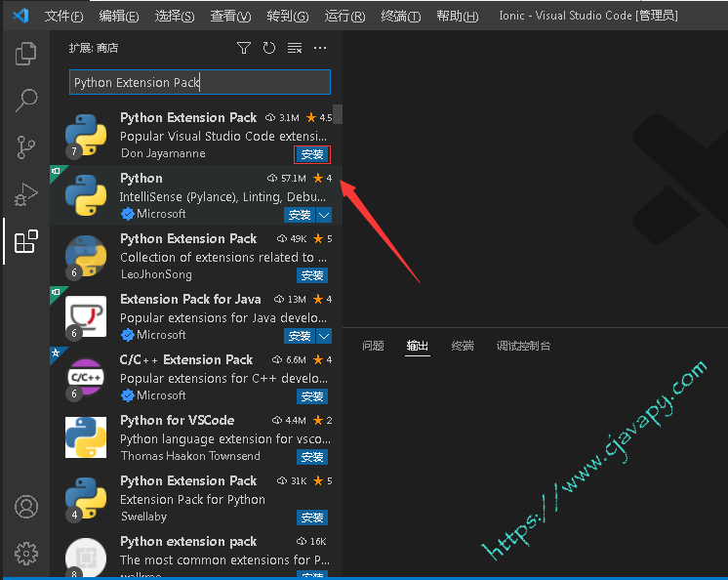The width and height of the screenshot is (728, 580).
Task: Install Don Jayamanne's Python Extension Pack
Action: click(x=312, y=154)
